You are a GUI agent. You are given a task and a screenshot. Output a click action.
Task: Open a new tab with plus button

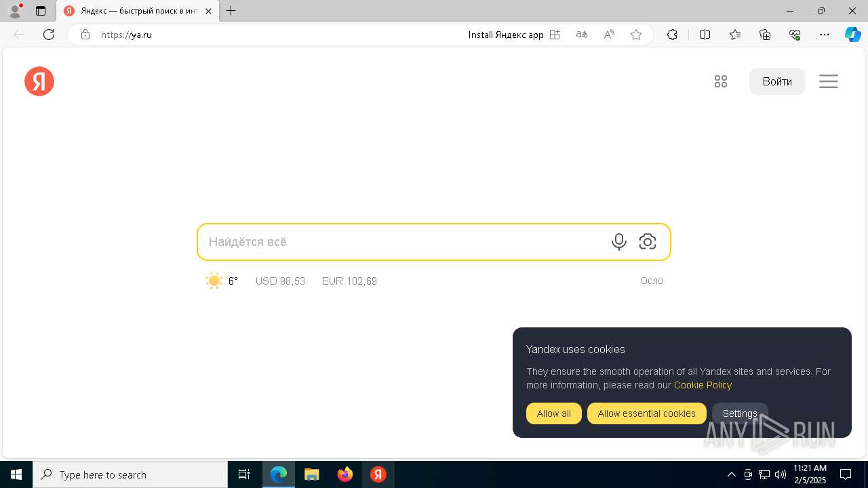(x=231, y=11)
